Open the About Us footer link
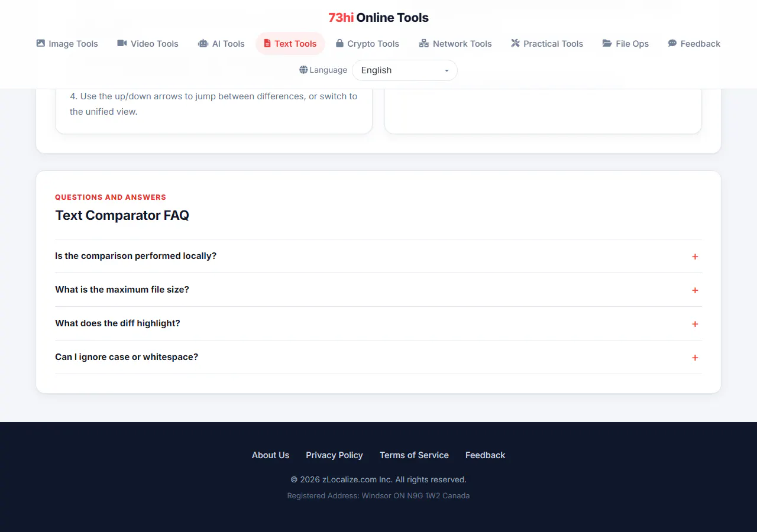Image resolution: width=757 pixels, height=532 pixels. point(270,455)
